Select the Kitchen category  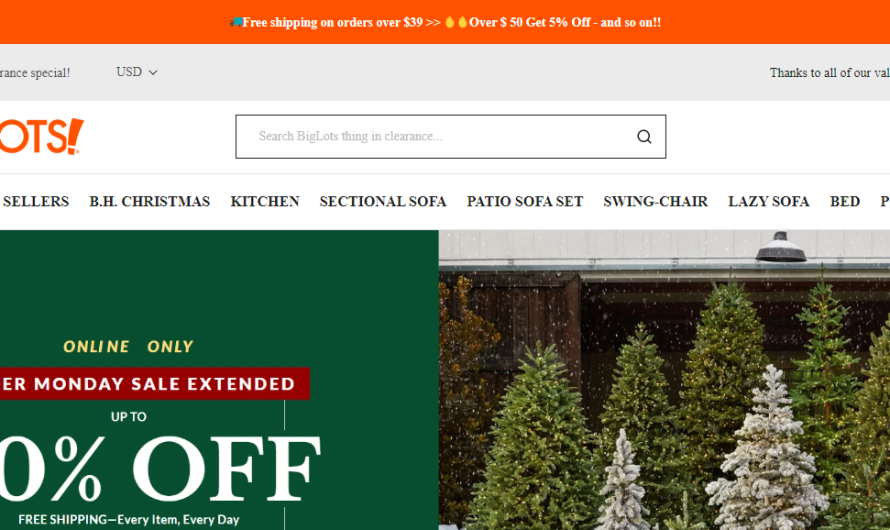pos(265,201)
